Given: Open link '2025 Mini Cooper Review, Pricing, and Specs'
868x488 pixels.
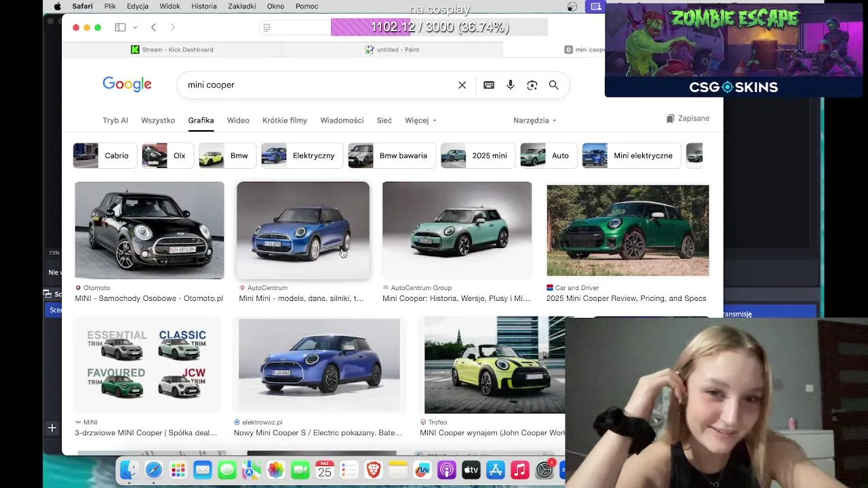Looking at the screenshot, I should point(626,298).
